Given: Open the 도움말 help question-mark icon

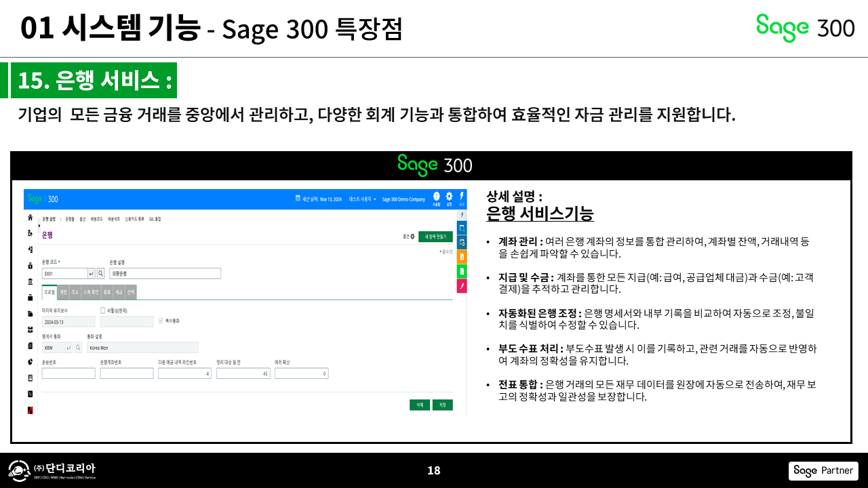Looking at the screenshot, I should [x=437, y=197].
